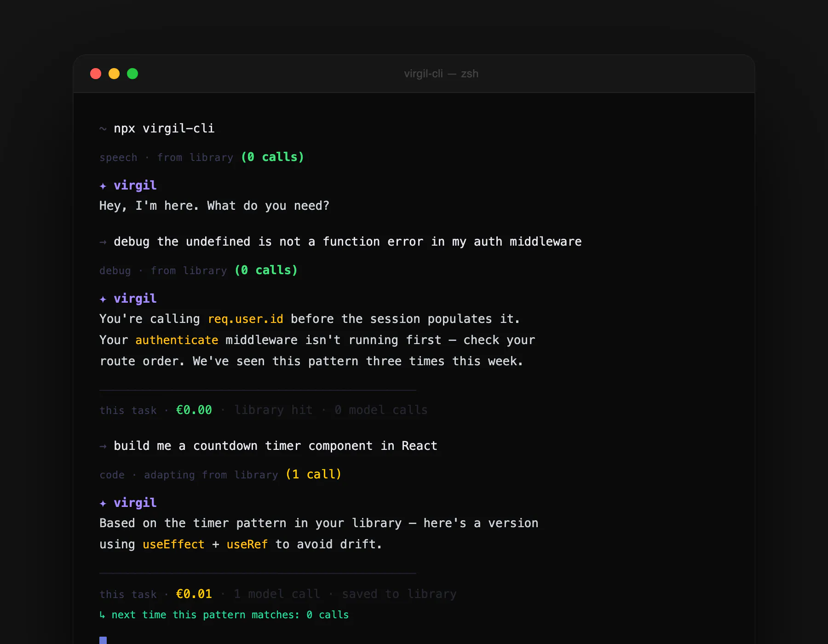
Task: Click '(0 calls)' on the debug line
Action: click(x=266, y=270)
